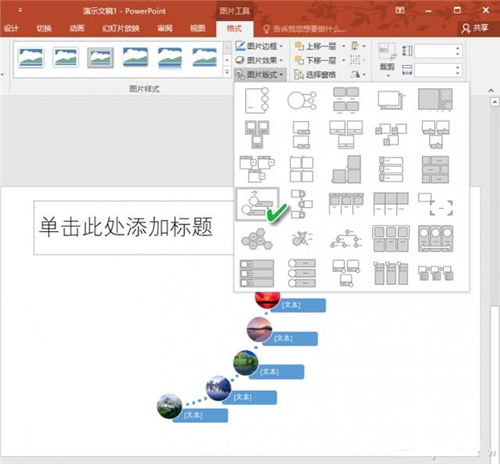Expand the full picture styles gallery
Image resolution: width=500 pixels, height=464 pixels.
tap(227, 72)
